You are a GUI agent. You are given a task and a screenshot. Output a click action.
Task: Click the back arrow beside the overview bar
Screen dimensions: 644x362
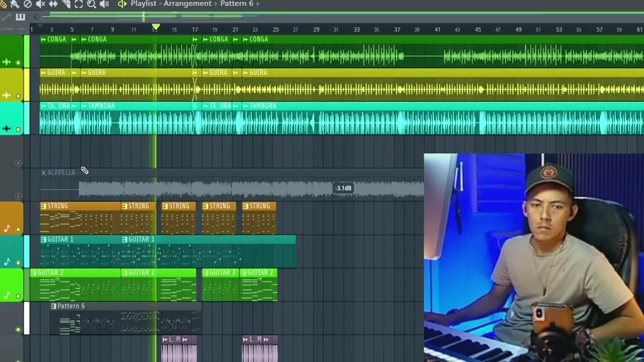pos(35,17)
